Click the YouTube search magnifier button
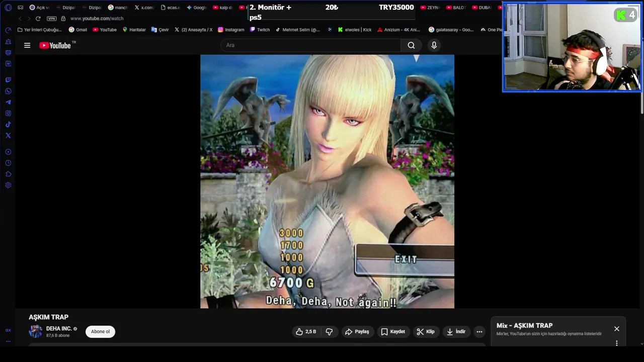 [x=411, y=45]
